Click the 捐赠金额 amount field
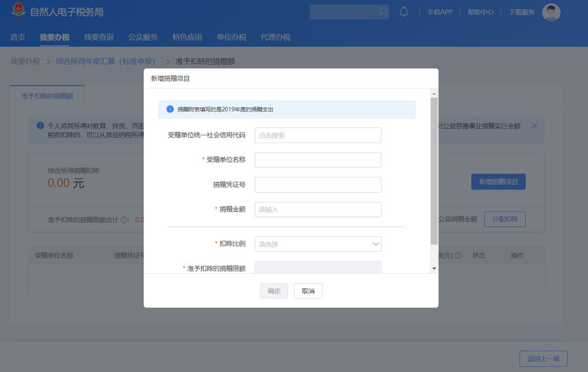Screen dimensions: 588x372 (318, 209)
